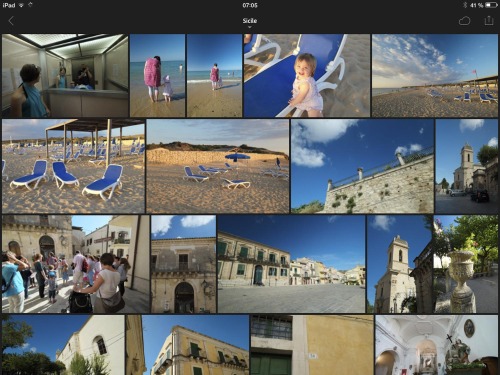Tap the Wi-Fi status icon
This screenshot has height=375, width=500.
click(21, 5)
